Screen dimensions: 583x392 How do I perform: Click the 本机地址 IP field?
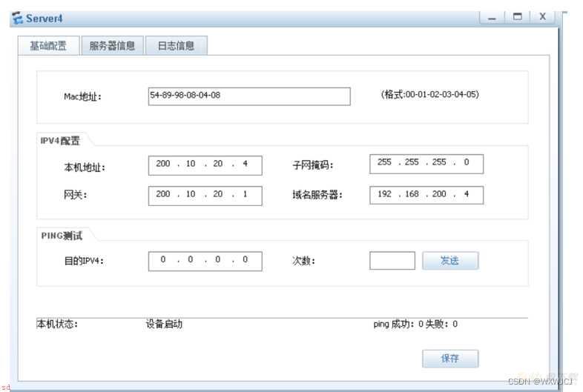coord(205,165)
